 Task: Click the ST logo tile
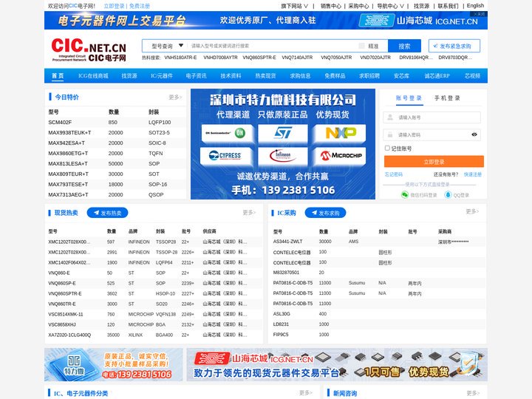pos(282,133)
